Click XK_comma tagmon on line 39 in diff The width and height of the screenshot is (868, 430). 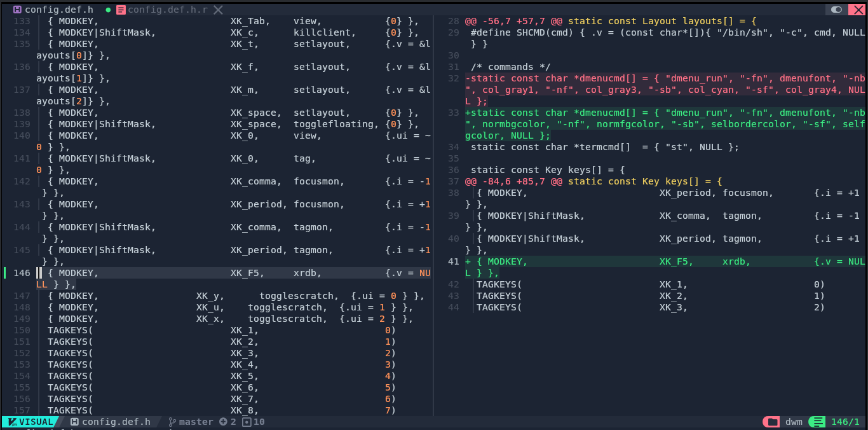coord(710,216)
